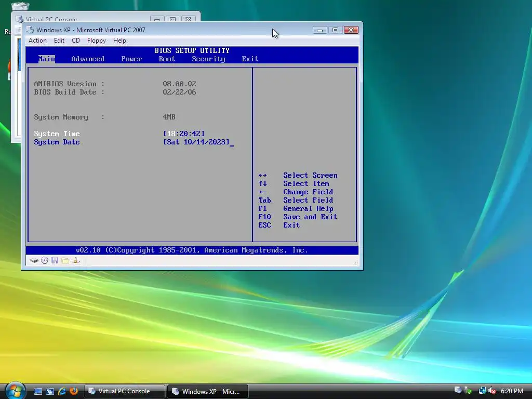This screenshot has height=399, width=532.
Task: Click the Windows XP - Micr... taskbar button
Action: click(208, 392)
